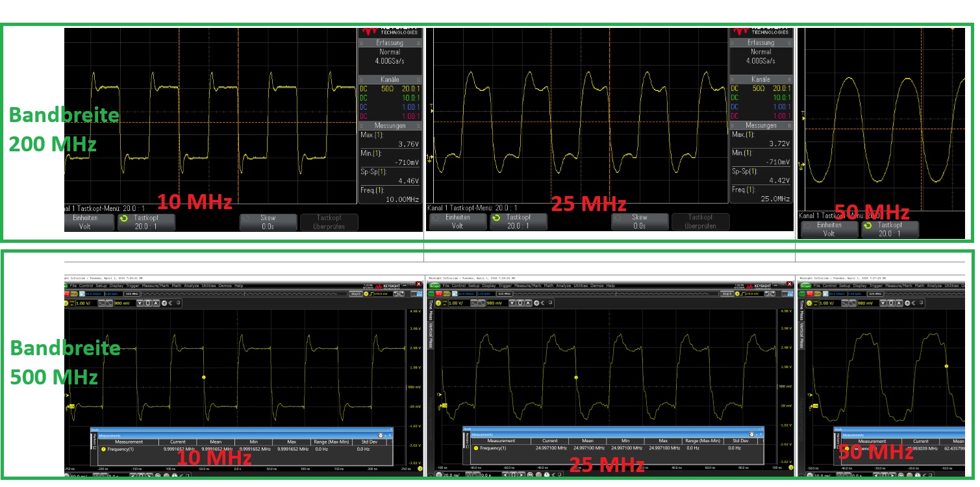Click red Stop button in 25 MHz Infiniium window

coord(439,293)
